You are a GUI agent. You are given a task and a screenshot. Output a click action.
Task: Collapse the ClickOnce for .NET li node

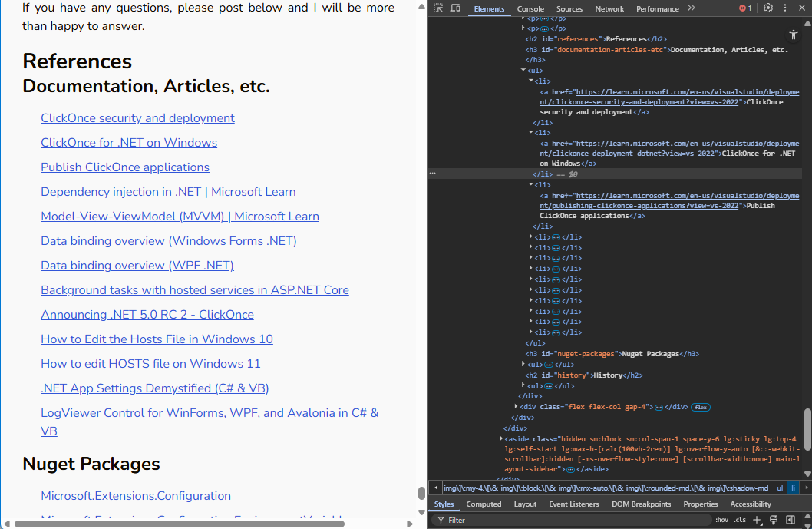(531, 132)
